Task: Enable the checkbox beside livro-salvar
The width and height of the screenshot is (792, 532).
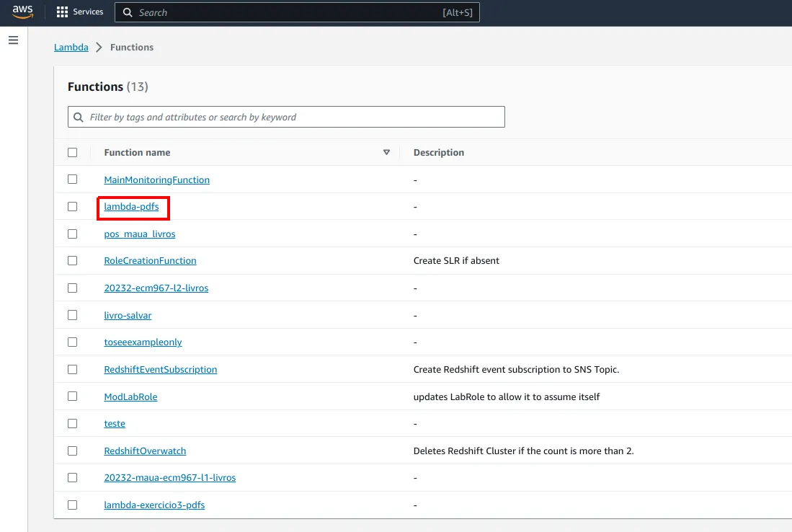Action: pos(73,315)
